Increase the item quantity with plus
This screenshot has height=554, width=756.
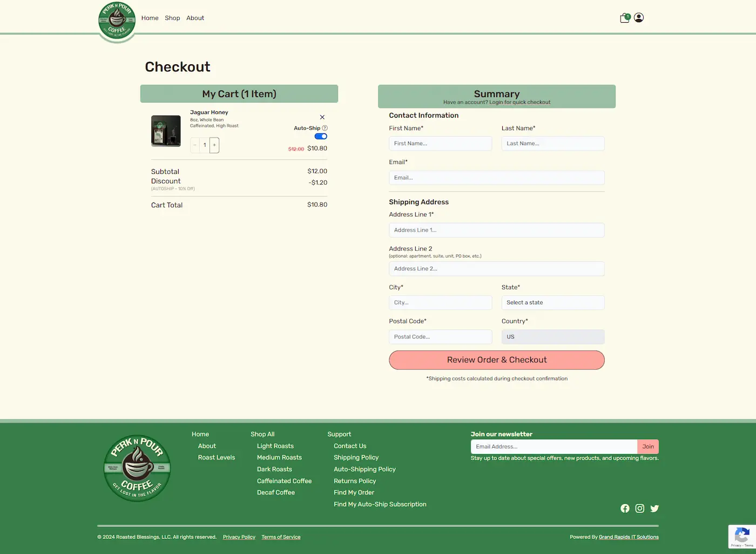pyautogui.click(x=214, y=145)
